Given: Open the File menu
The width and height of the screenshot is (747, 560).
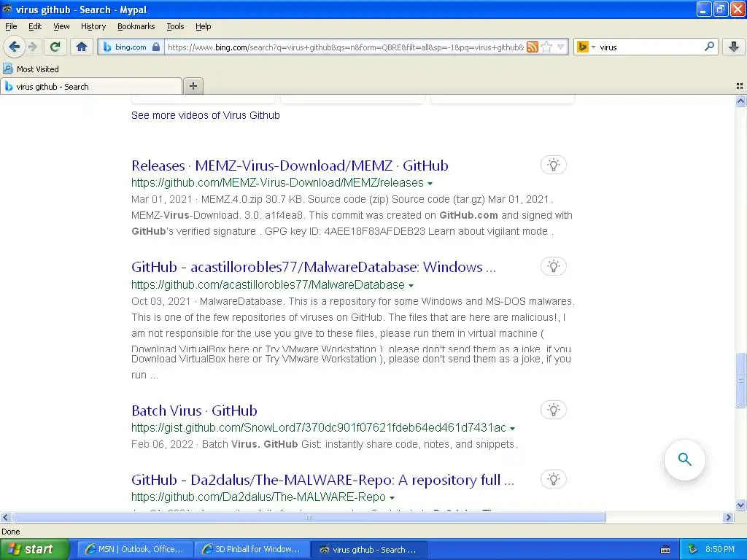Looking at the screenshot, I should click(11, 26).
